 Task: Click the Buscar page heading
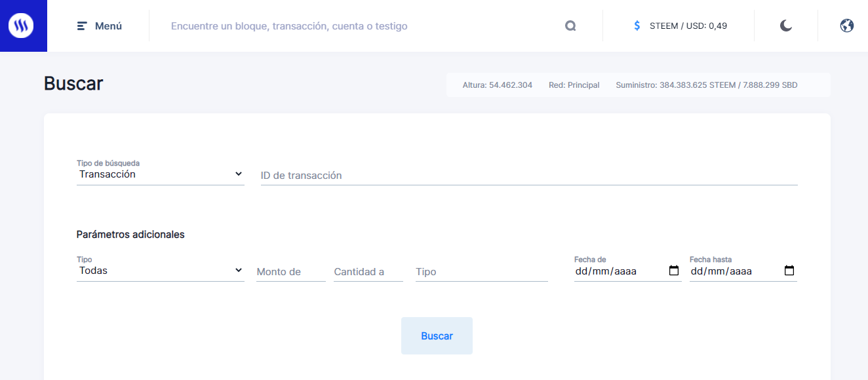coord(73,84)
